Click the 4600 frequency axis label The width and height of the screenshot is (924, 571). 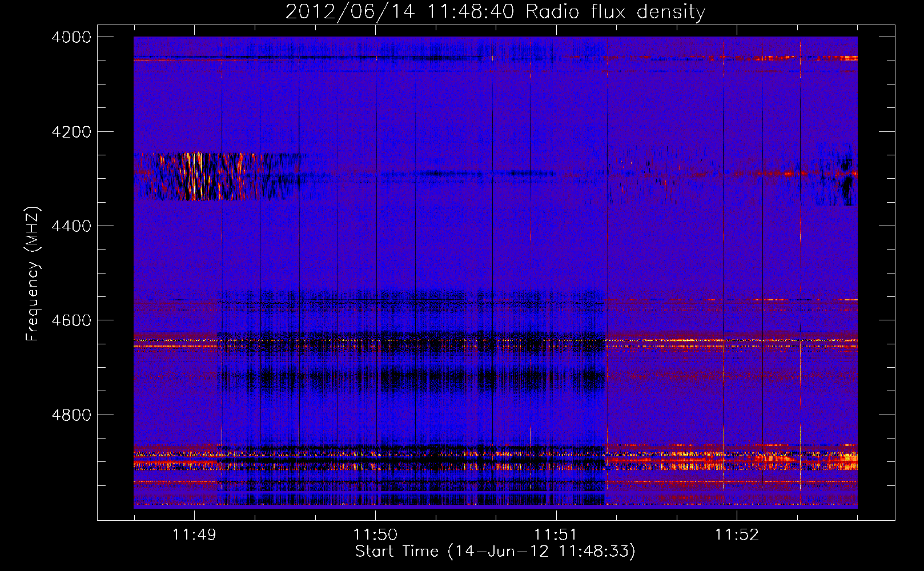[71, 320]
